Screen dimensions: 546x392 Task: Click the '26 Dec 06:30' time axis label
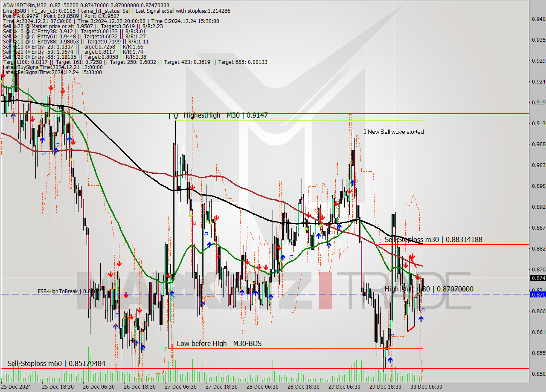click(98, 387)
